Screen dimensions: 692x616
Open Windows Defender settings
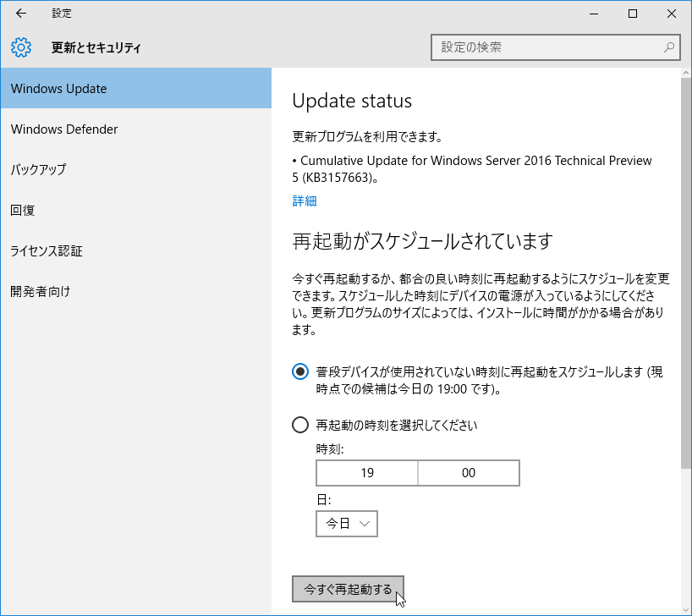[x=136, y=129]
